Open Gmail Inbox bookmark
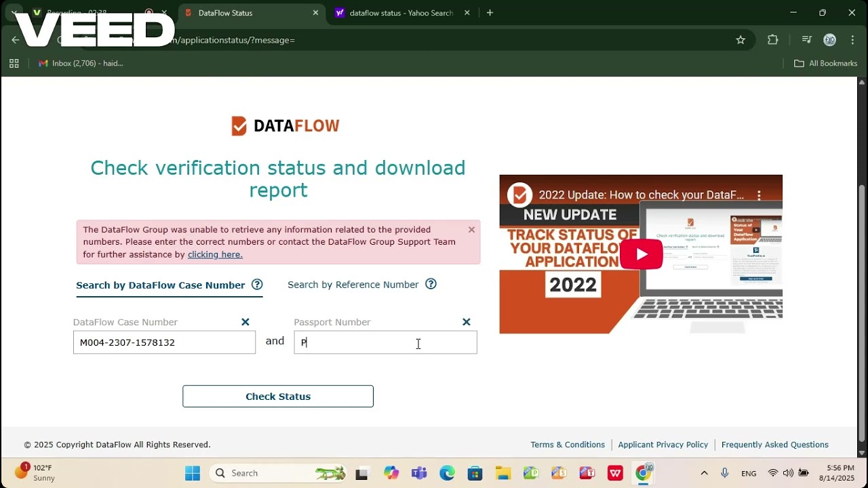 [x=81, y=63]
